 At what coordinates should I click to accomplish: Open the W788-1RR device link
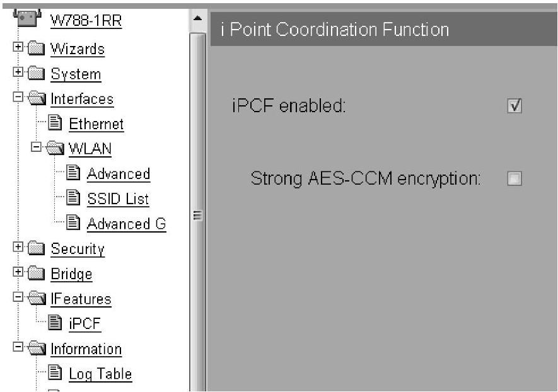point(86,21)
